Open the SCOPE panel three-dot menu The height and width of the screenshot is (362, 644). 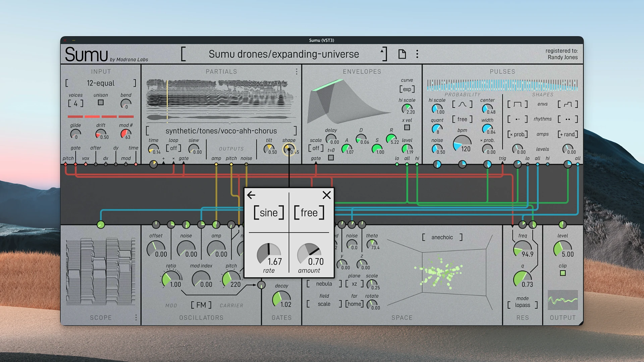point(136,317)
